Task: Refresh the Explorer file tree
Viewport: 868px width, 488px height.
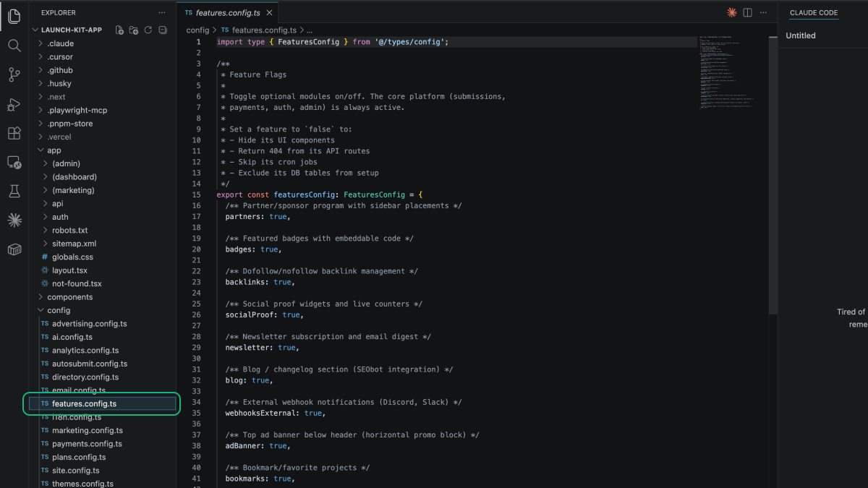Action: (148, 30)
